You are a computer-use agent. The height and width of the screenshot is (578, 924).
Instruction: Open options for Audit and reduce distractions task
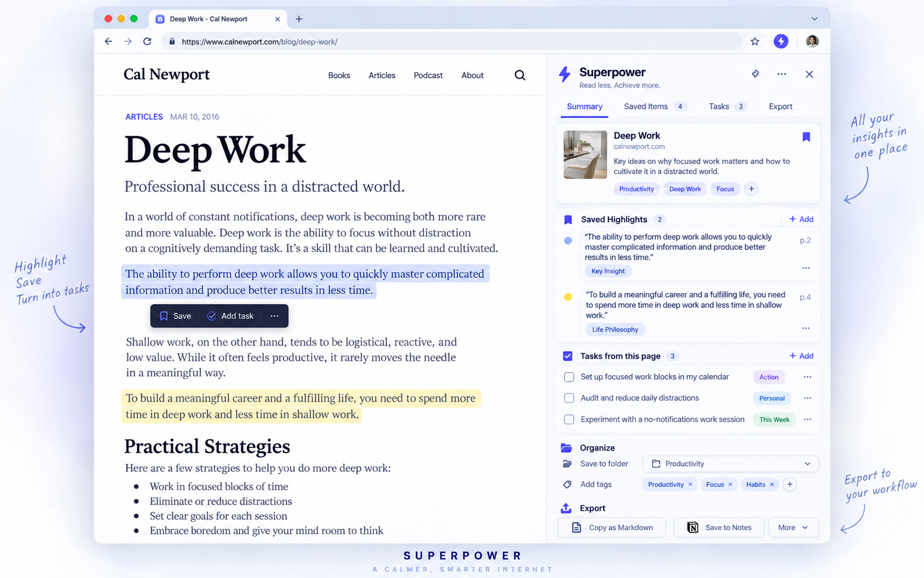pos(807,398)
